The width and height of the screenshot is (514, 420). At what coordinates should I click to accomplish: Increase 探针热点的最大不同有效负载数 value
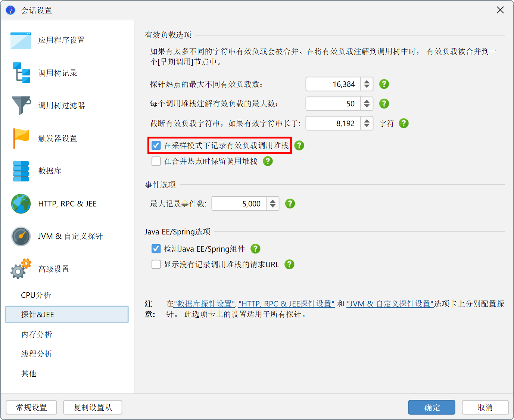click(367, 81)
